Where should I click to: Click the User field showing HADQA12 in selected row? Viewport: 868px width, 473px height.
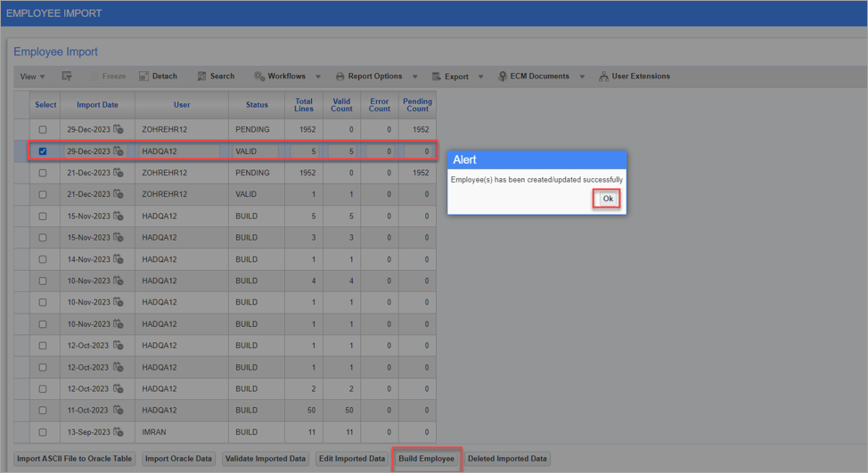(179, 151)
